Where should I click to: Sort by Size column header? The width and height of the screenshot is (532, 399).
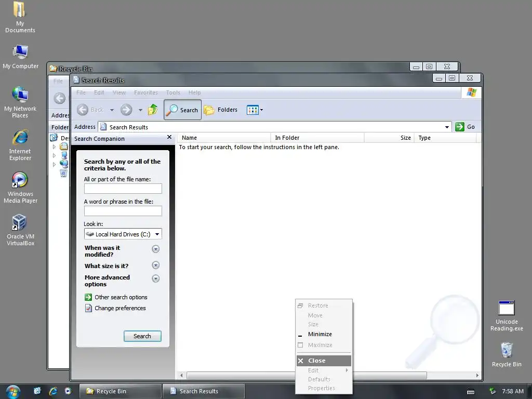point(389,138)
